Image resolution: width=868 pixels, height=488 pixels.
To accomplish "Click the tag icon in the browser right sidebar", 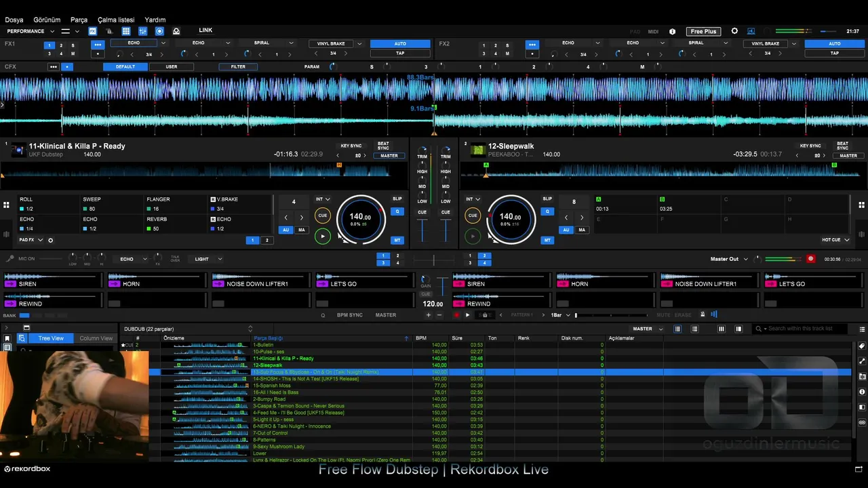I will (862, 346).
